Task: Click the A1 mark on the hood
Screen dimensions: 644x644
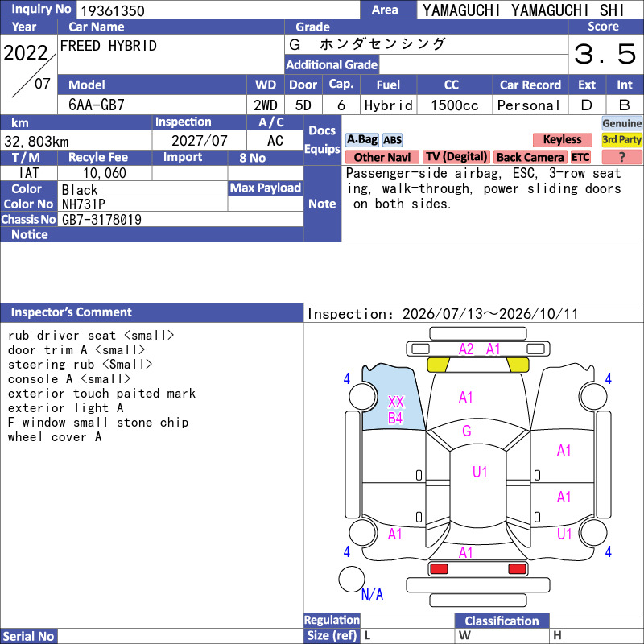Action: [x=466, y=398]
